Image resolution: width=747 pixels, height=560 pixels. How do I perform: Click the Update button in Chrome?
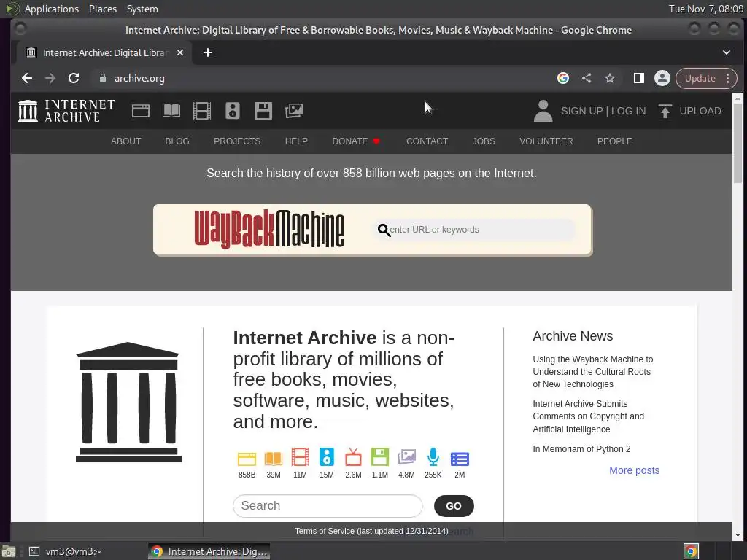700,78
